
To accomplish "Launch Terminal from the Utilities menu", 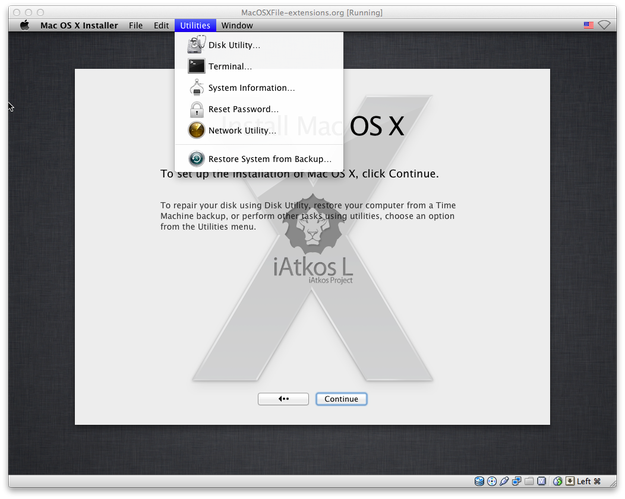I will (x=259, y=66).
